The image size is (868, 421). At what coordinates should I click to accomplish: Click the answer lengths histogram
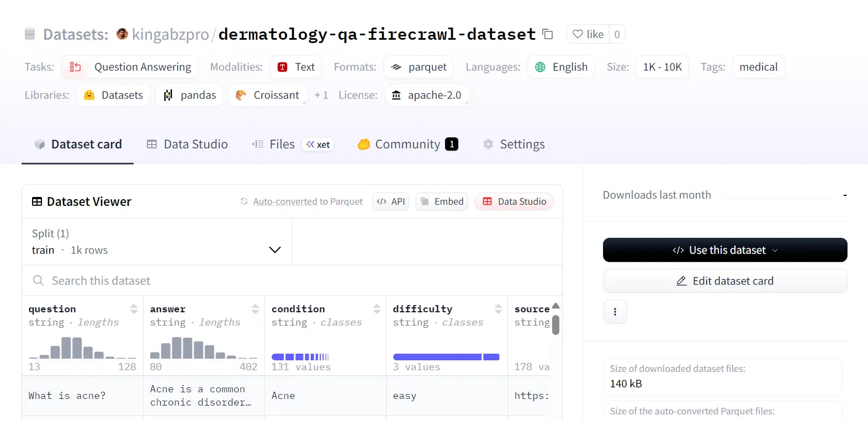(204, 348)
